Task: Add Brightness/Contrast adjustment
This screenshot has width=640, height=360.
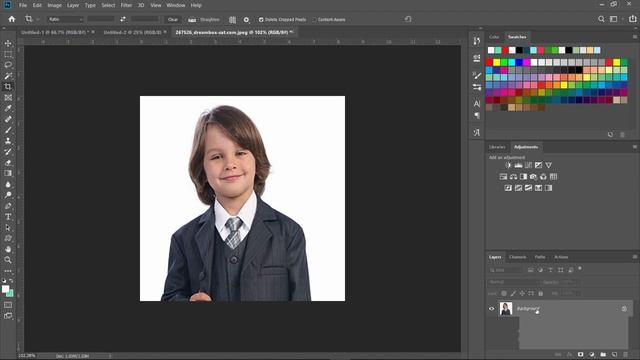Action: click(508, 165)
